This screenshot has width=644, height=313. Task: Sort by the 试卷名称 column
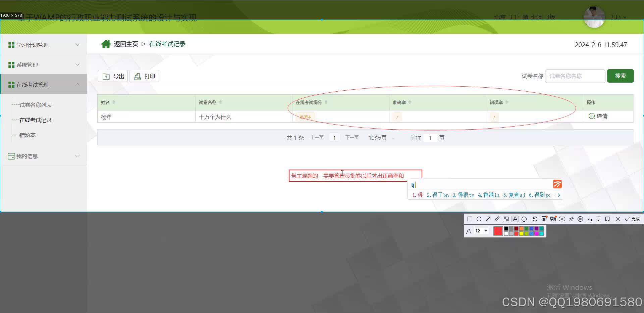220,102
